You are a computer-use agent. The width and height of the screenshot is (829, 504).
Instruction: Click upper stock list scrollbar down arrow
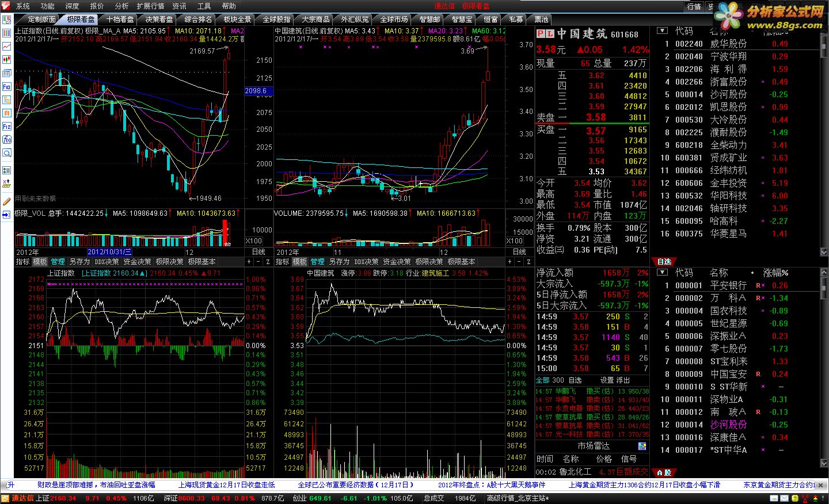[x=824, y=252]
